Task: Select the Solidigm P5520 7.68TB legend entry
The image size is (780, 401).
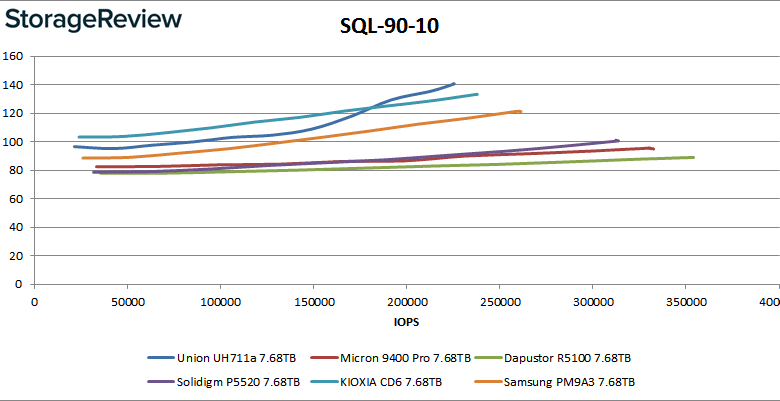Action: point(224,382)
